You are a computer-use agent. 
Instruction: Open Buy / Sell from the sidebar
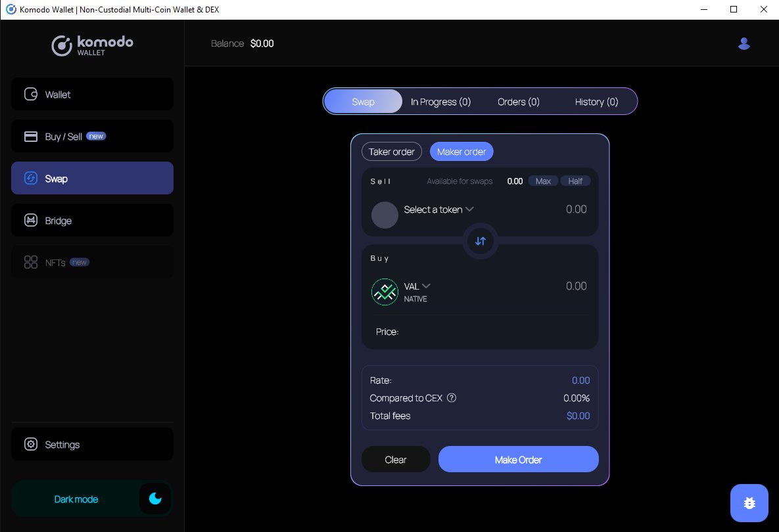[93, 137]
